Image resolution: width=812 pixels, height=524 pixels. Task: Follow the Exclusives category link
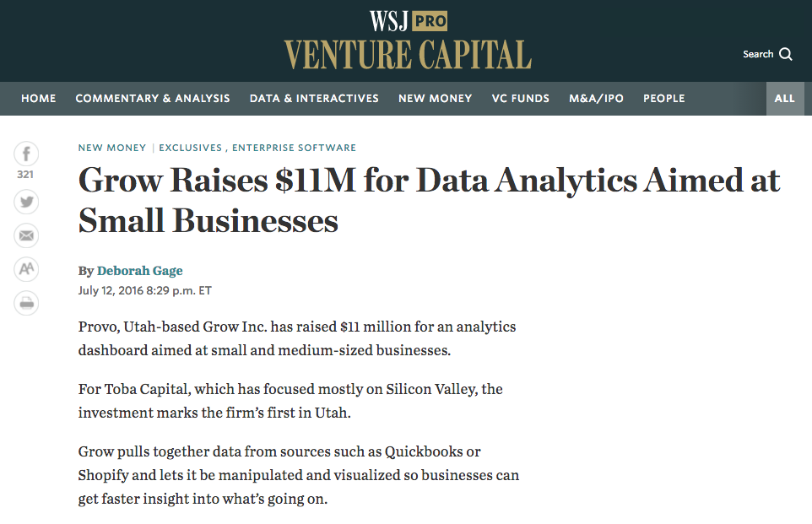pos(190,148)
